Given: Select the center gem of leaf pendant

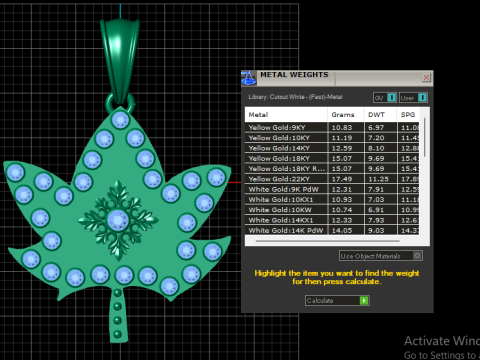Looking at the screenshot, I should [x=118, y=220].
